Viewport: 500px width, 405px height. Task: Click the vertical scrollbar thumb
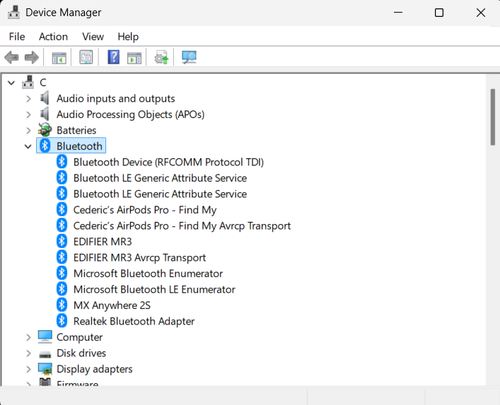tap(493, 117)
